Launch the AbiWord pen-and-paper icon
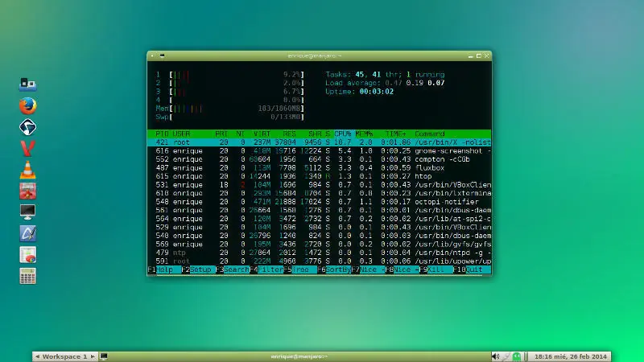The height and width of the screenshot is (362, 644). tap(28, 233)
